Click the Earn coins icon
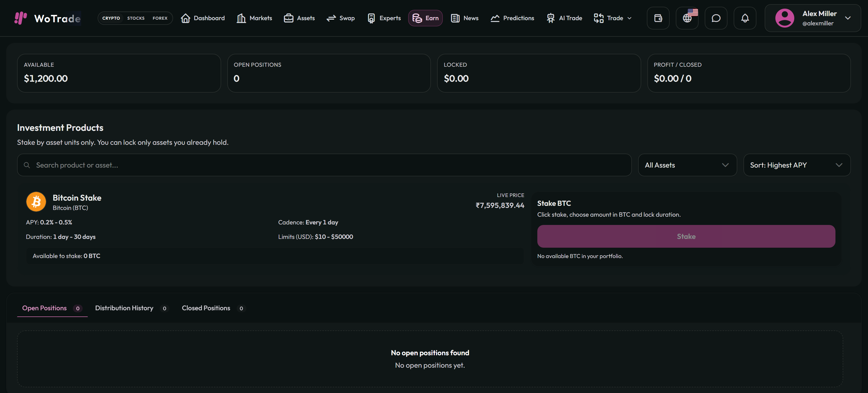 (417, 18)
